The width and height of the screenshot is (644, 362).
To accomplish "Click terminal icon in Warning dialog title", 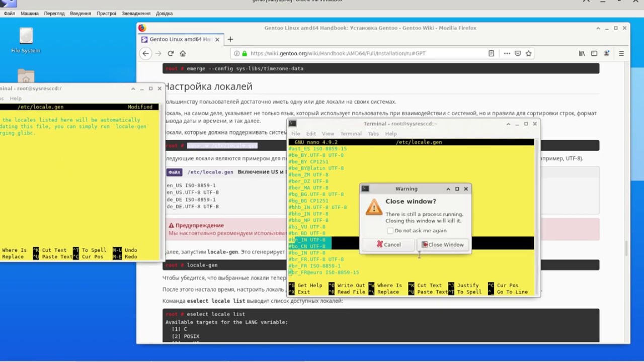I will (x=365, y=189).
